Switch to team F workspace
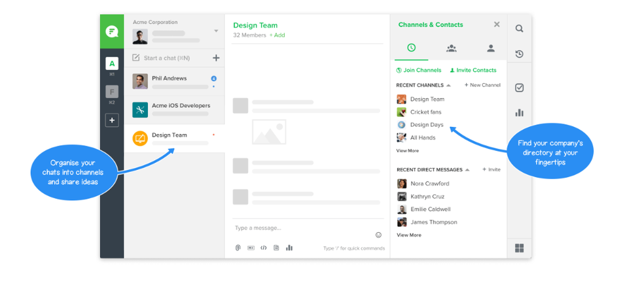 coord(112,92)
